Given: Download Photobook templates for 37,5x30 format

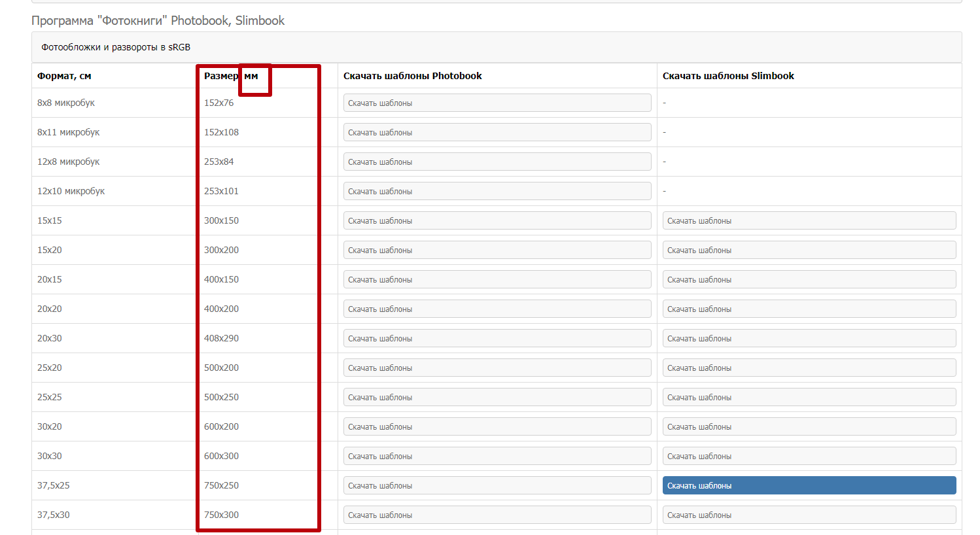Looking at the screenshot, I should [x=497, y=515].
